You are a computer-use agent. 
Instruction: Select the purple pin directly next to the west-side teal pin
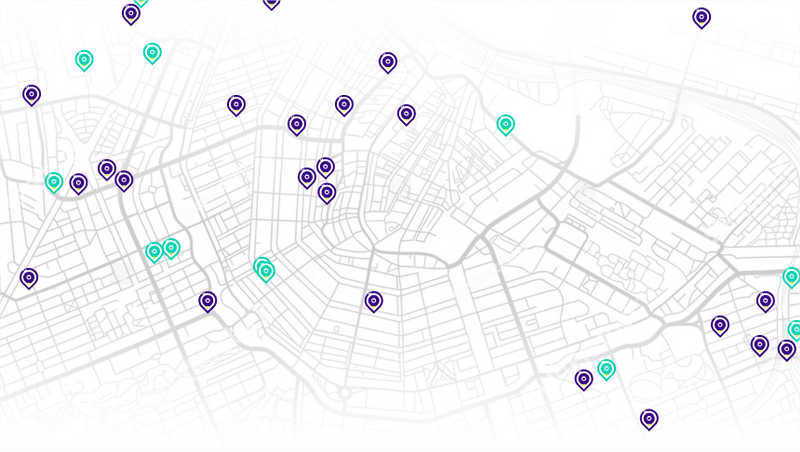(x=79, y=184)
